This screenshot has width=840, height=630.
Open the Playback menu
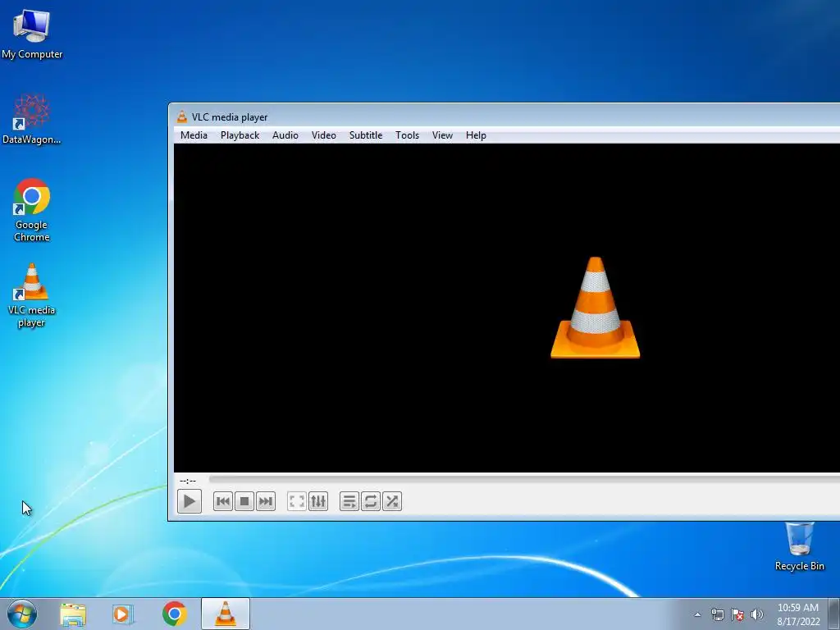click(240, 135)
